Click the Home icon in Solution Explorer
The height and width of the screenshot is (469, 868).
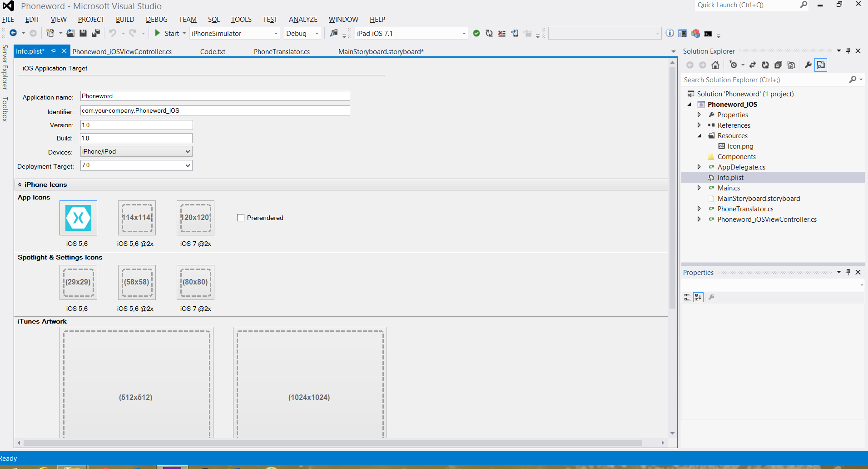(715, 65)
